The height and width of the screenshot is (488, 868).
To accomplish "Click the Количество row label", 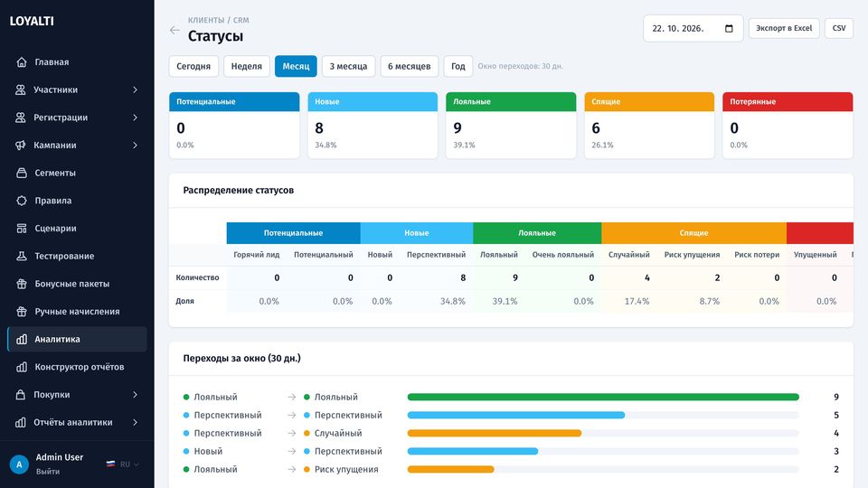I will coord(198,277).
